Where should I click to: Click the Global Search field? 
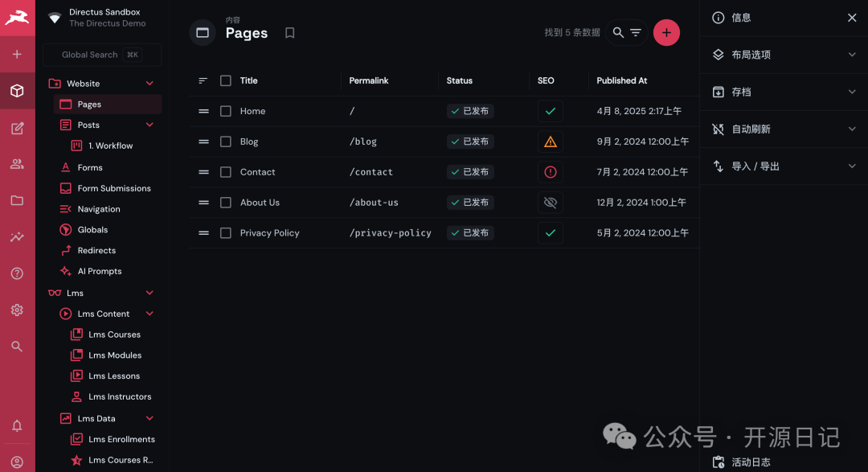102,55
